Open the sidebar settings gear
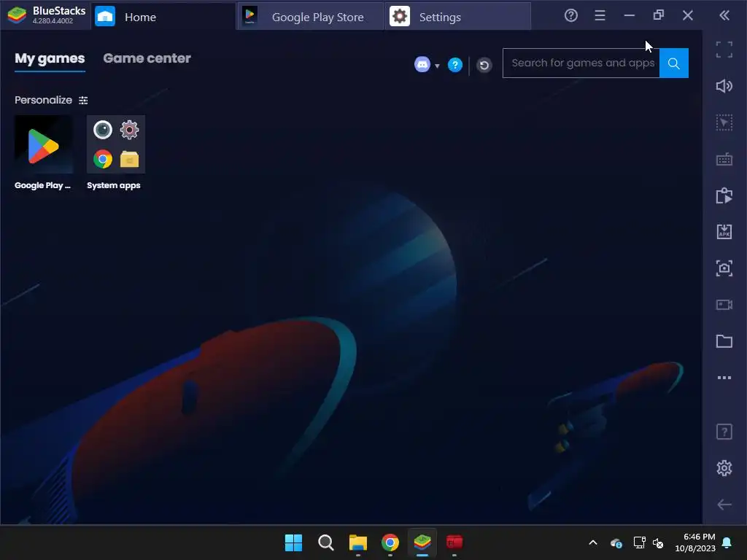Screen dimensions: 747x560 pos(724,468)
